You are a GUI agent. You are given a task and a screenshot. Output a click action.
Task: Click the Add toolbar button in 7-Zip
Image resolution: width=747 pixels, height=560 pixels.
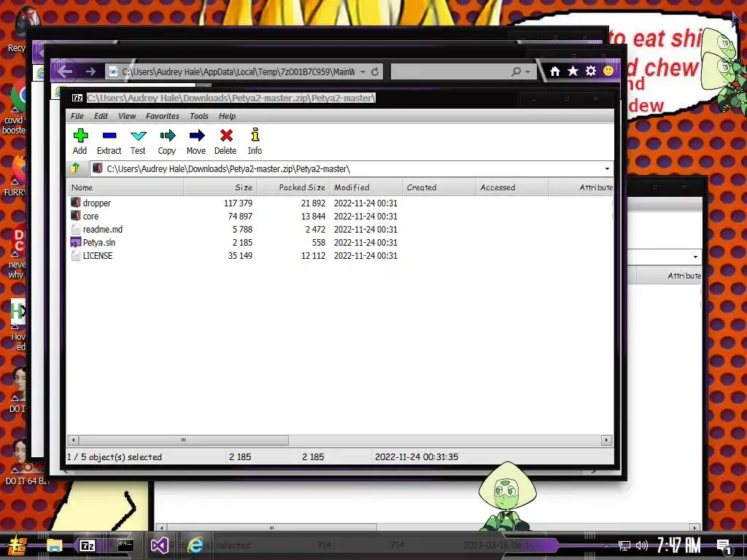(x=80, y=141)
